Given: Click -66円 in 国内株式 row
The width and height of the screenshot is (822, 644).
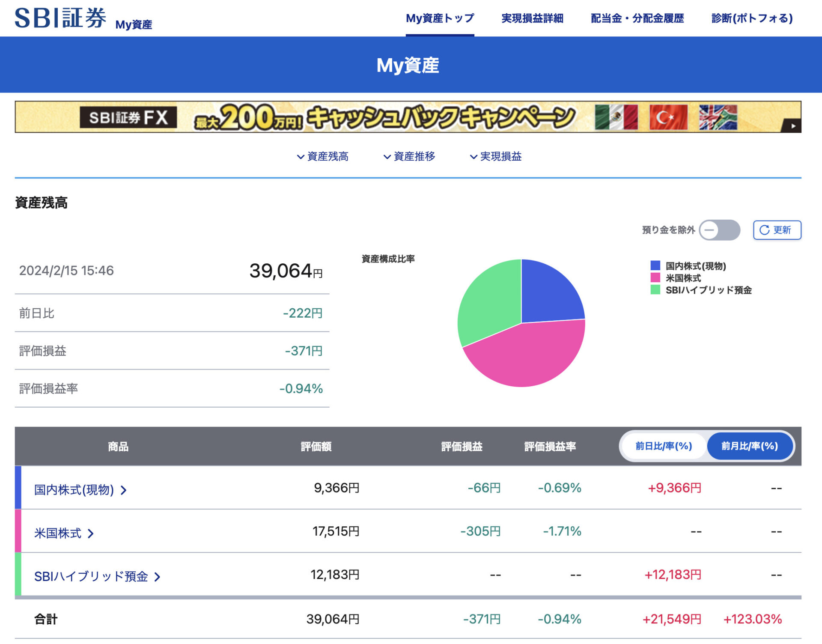Looking at the screenshot, I should (x=484, y=488).
